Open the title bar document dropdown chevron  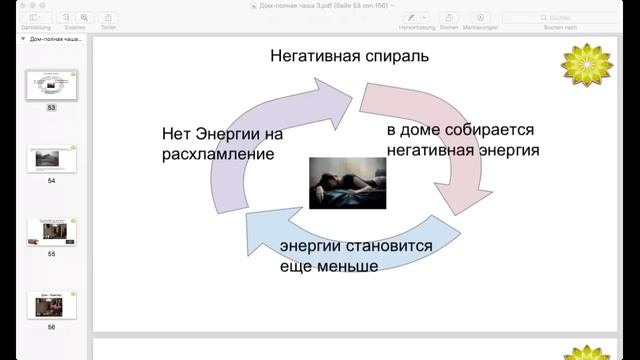pyautogui.click(x=393, y=5)
